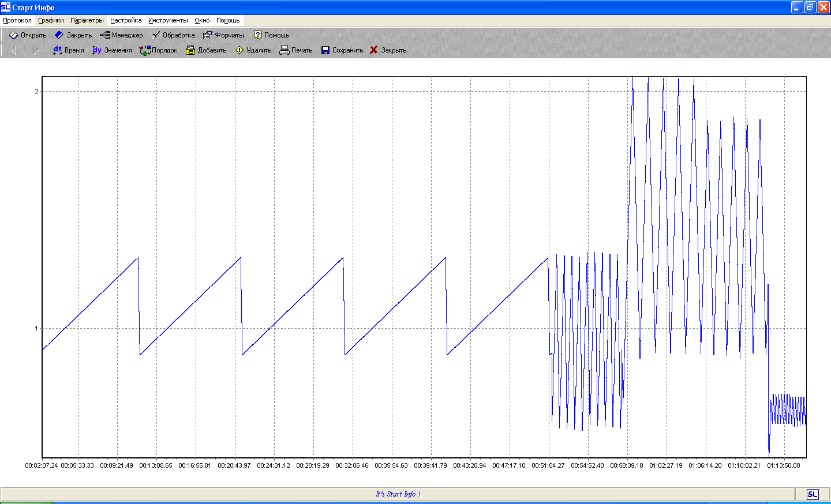Click the Y-axis label 1
Screen dimensions: 831x504
[36, 328]
